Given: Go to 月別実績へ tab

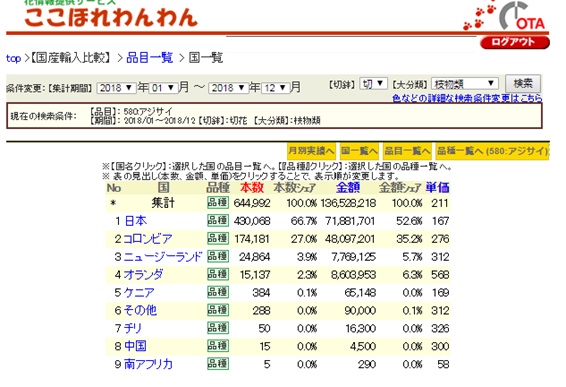Looking at the screenshot, I should pos(312,151).
